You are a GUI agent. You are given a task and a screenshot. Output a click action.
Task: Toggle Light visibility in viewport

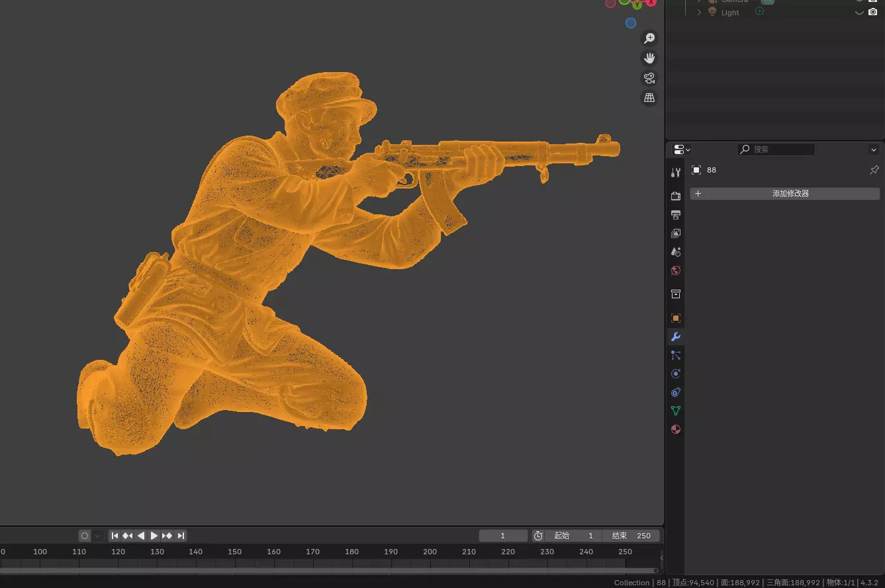[x=859, y=13]
